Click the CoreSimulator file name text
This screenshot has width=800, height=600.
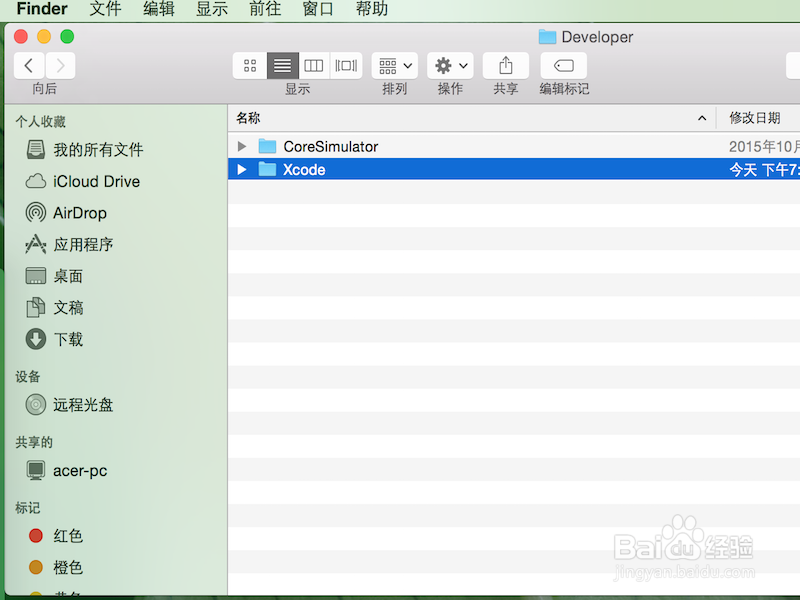(x=331, y=147)
